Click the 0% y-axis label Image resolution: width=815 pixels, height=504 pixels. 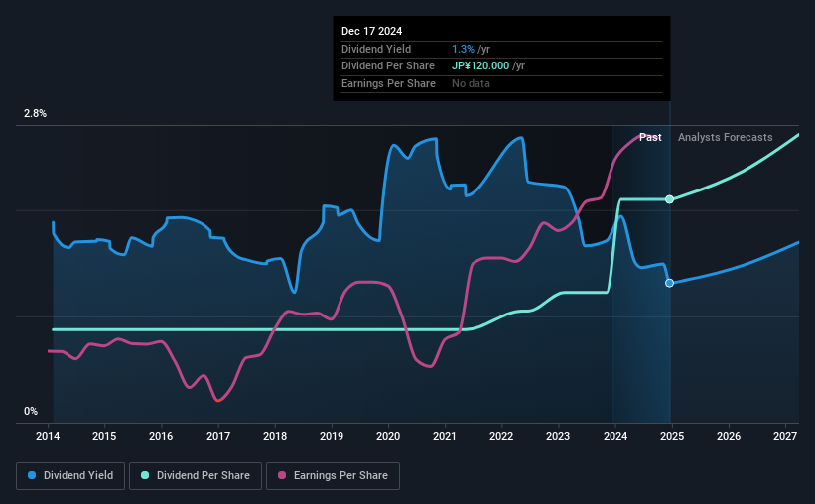[x=31, y=411]
